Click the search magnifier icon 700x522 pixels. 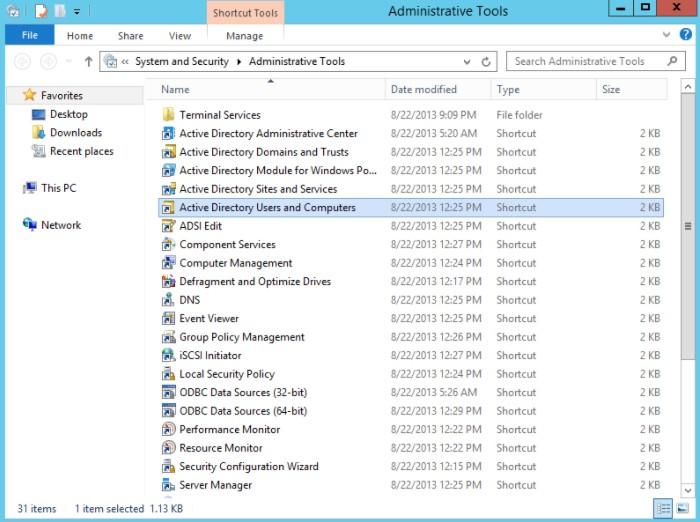672,61
